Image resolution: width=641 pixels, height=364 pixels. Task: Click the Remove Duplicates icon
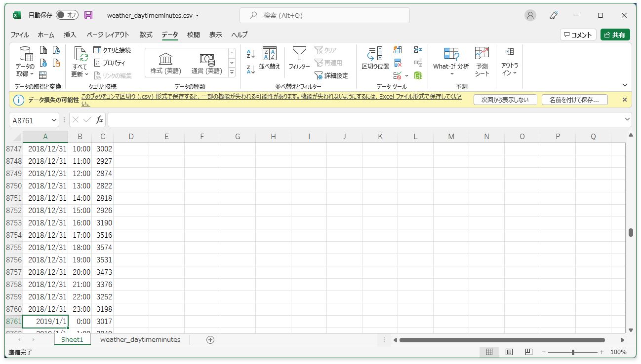point(398,63)
